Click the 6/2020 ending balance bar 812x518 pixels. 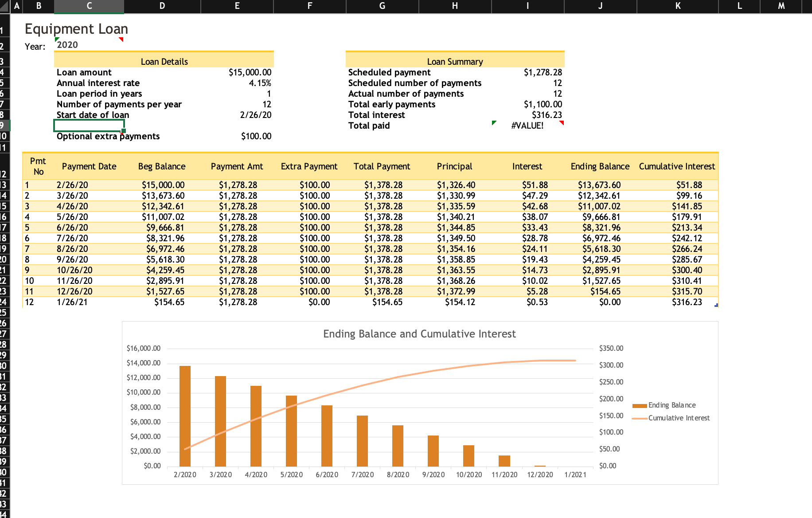click(x=327, y=436)
